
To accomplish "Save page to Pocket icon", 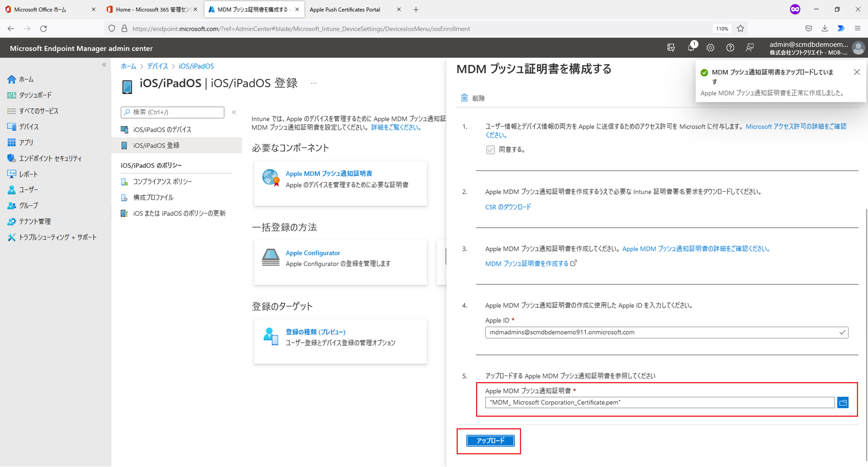I will pos(809,29).
